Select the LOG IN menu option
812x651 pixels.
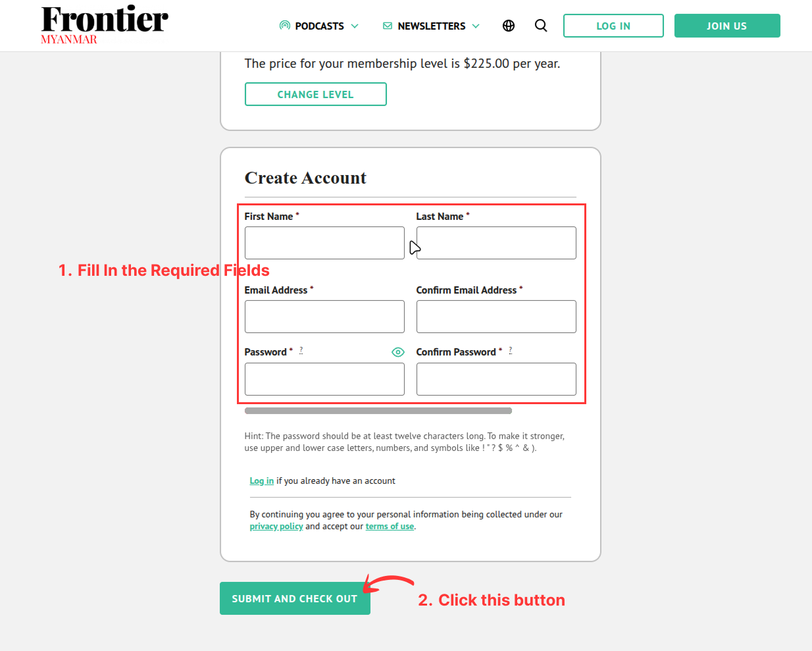tap(613, 26)
